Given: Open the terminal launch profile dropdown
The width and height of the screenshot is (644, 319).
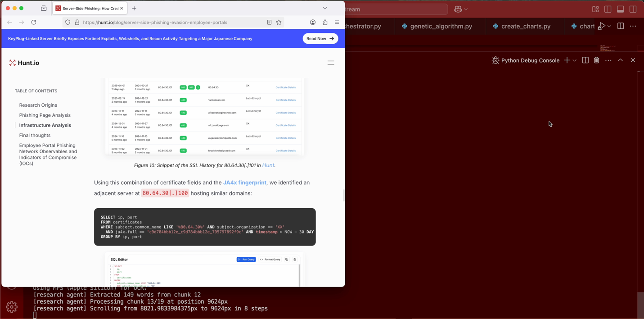Looking at the screenshot, I should 575,60.
